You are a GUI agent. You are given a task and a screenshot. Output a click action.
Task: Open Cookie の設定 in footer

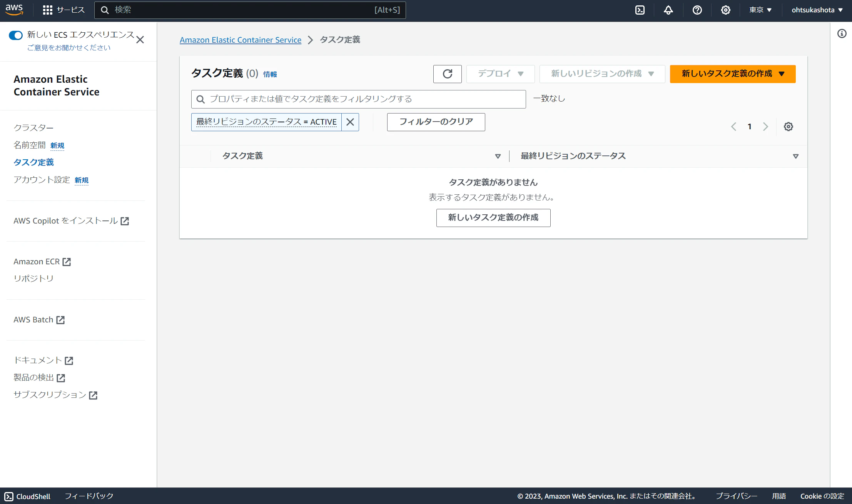coord(822,496)
